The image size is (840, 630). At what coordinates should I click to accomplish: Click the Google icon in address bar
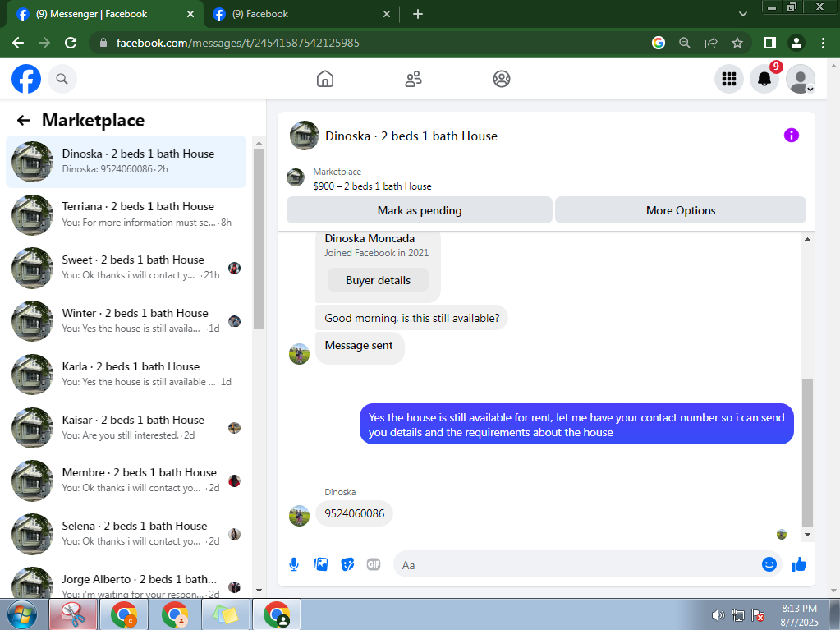(659, 43)
